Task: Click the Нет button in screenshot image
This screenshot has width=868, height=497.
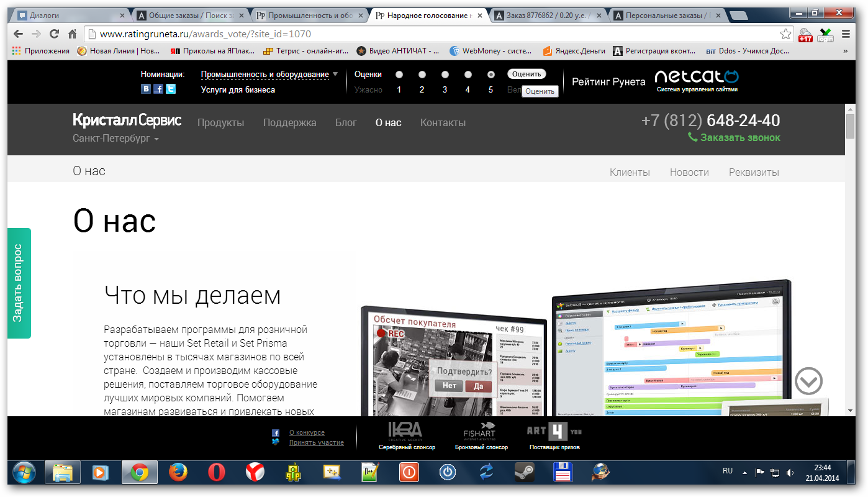Action: [x=450, y=385]
